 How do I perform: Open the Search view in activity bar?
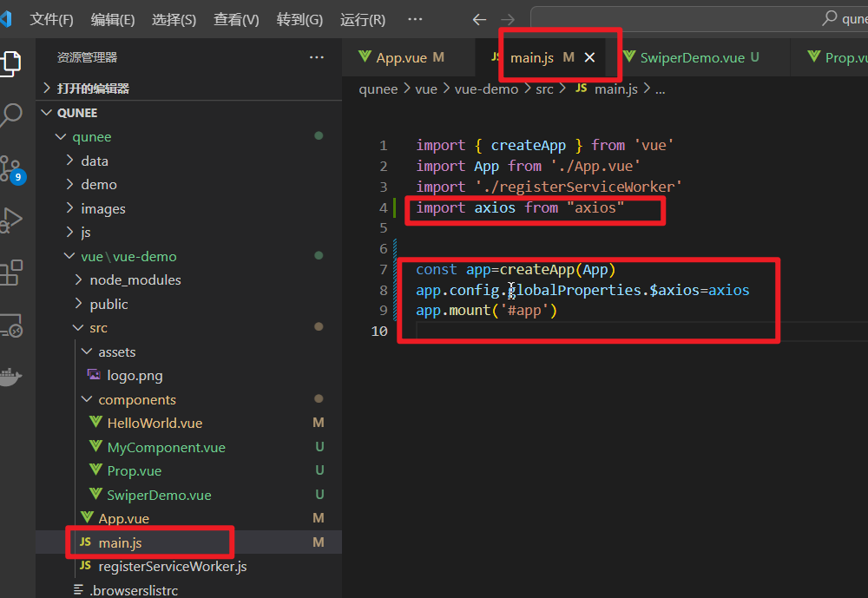[x=11, y=114]
